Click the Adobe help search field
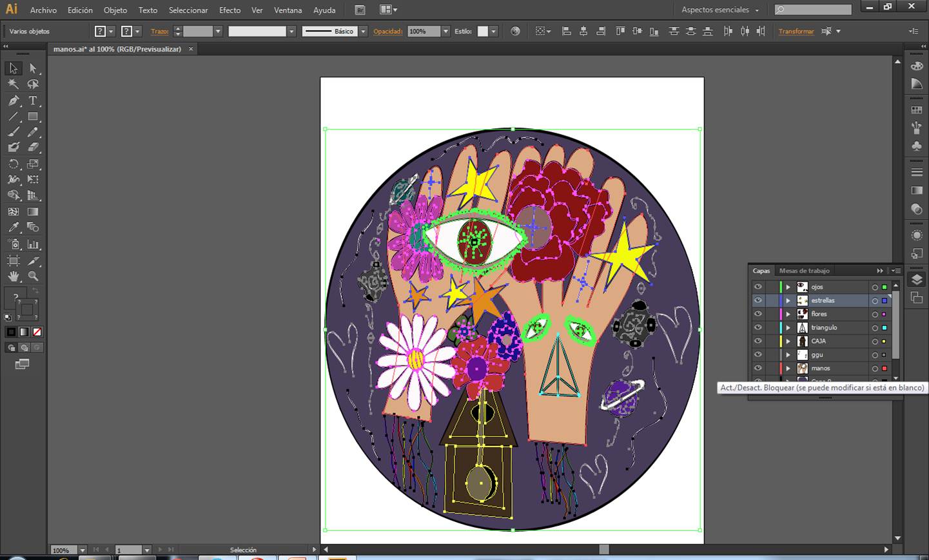This screenshot has height=560, width=929. (816, 10)
